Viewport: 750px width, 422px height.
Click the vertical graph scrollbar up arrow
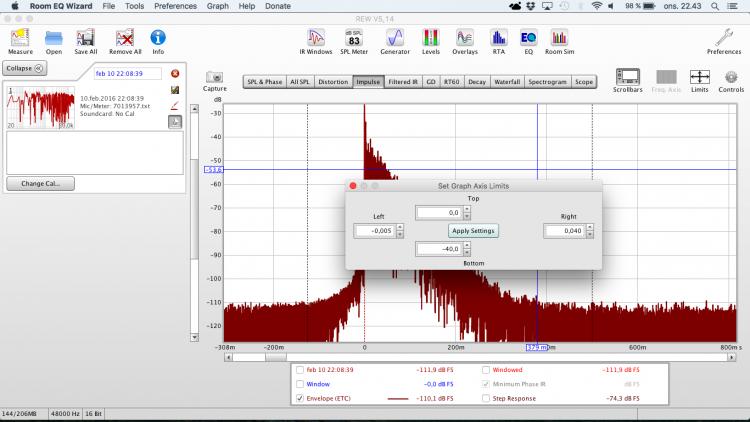click(194, 109)
